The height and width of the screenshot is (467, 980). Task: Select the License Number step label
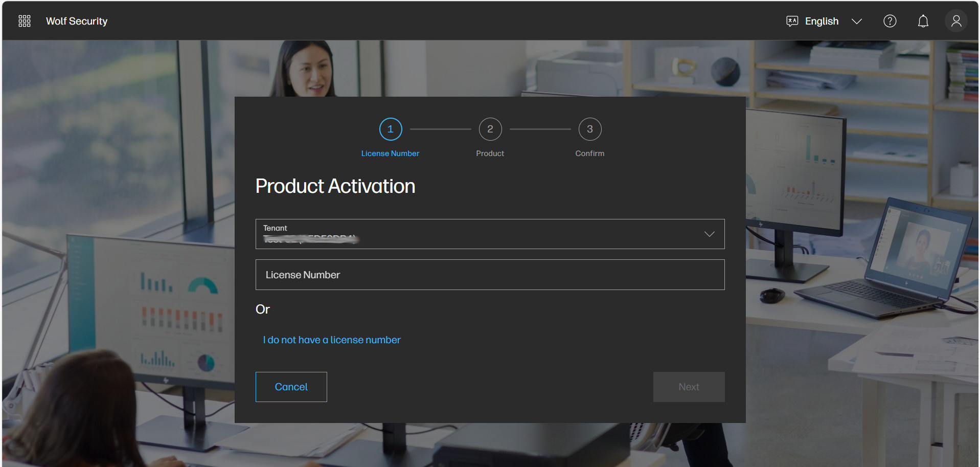click(390, 153)
